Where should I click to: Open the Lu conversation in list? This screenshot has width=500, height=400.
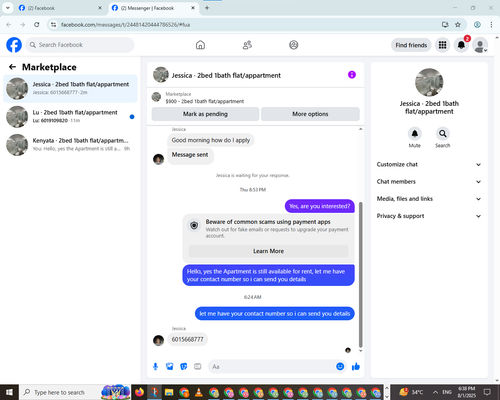(x=70, y=116)
